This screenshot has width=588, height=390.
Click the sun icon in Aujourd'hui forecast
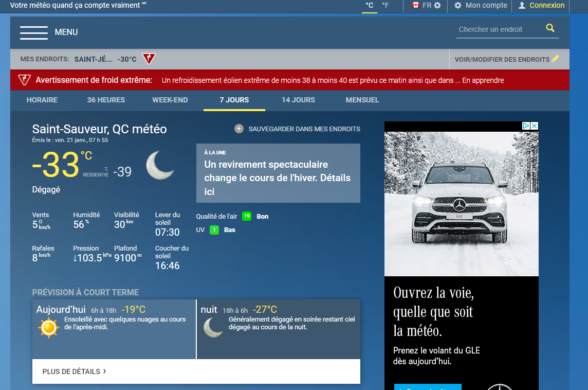49,328
